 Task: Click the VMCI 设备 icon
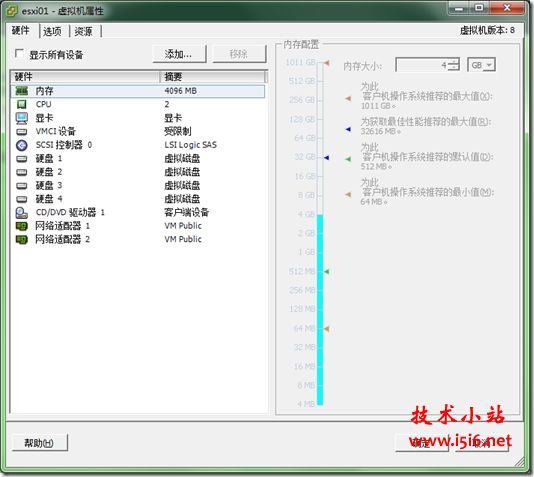pyautogui.click(x=22, y=131)
